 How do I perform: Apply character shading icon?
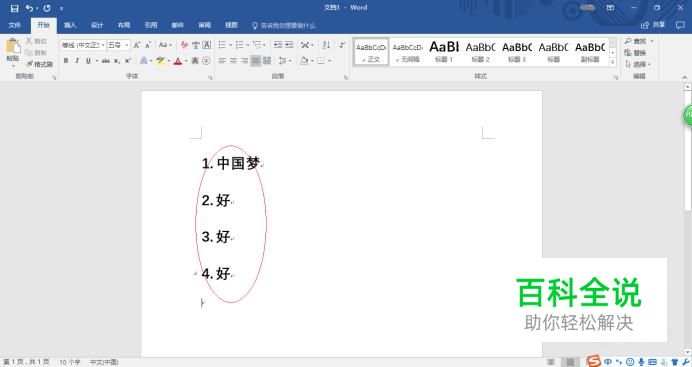pyautogui.click(x=195, y=61)
